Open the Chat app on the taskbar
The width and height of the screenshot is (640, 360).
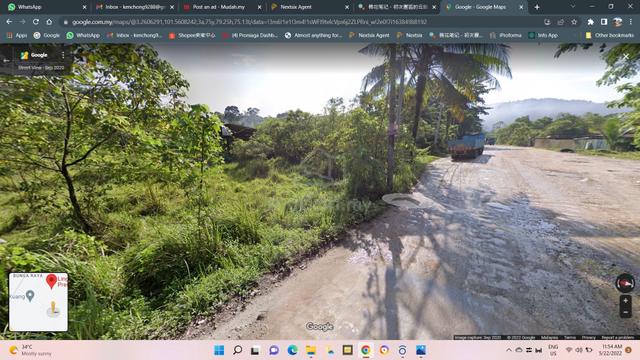tap(274, 350)
